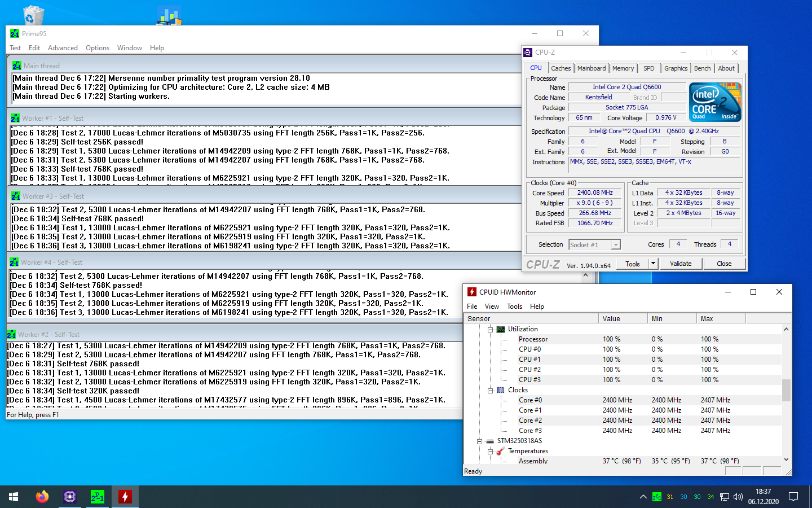Viewport: 812px width, 508px height.
Task: Click the Worker #4 Self-Test window icon
Action: point(14,262)
